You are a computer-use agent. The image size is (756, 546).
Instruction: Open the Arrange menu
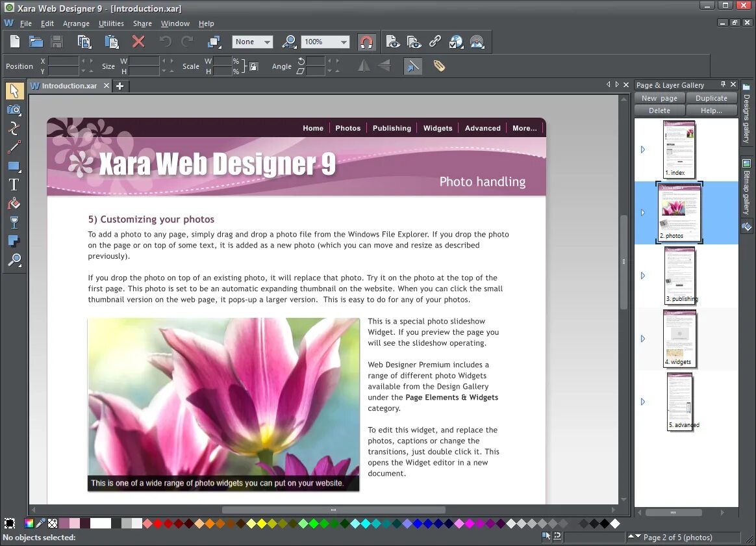(x=76, y=23)
